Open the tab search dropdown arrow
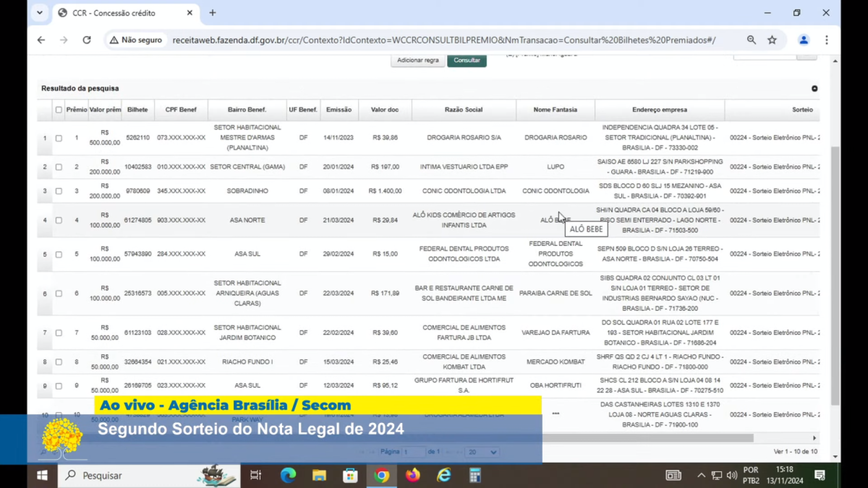The height and width of the screenshot is (488, 868). (39, 13)
